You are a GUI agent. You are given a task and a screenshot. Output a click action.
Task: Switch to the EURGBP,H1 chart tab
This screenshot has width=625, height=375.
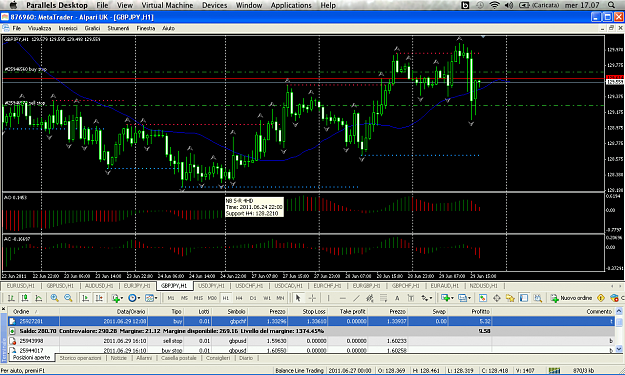coord(366,286)
